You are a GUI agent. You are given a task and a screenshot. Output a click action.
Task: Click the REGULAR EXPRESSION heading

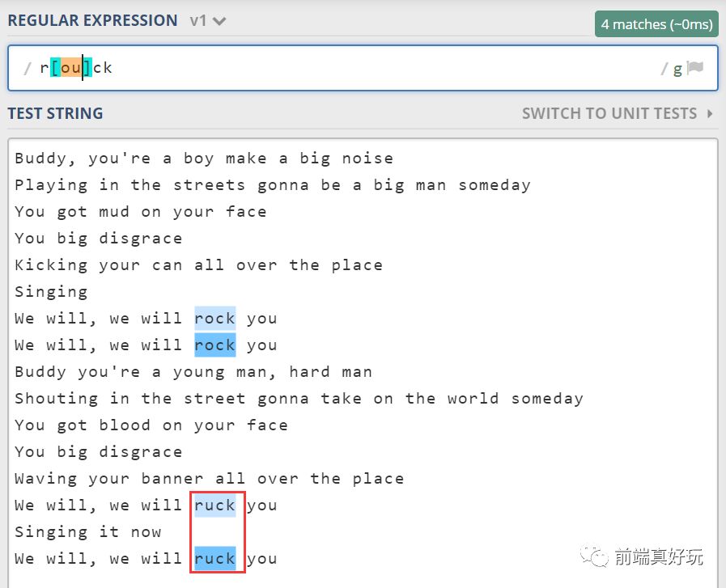click(x=92, y=20)
